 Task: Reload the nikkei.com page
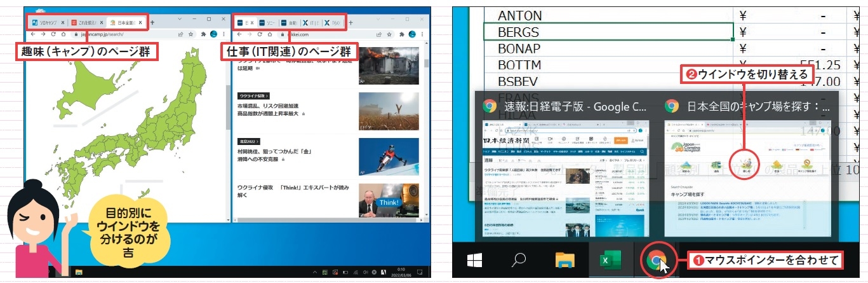(x=260, y=34)
